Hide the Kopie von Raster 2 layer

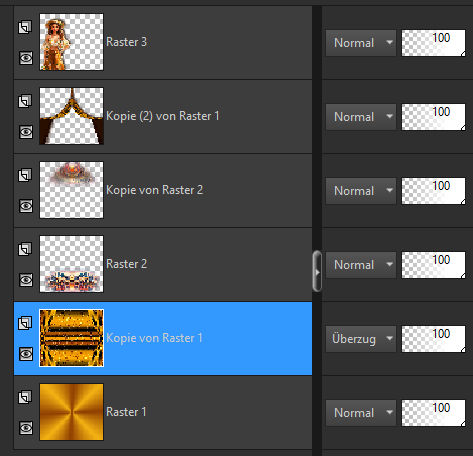26,206
